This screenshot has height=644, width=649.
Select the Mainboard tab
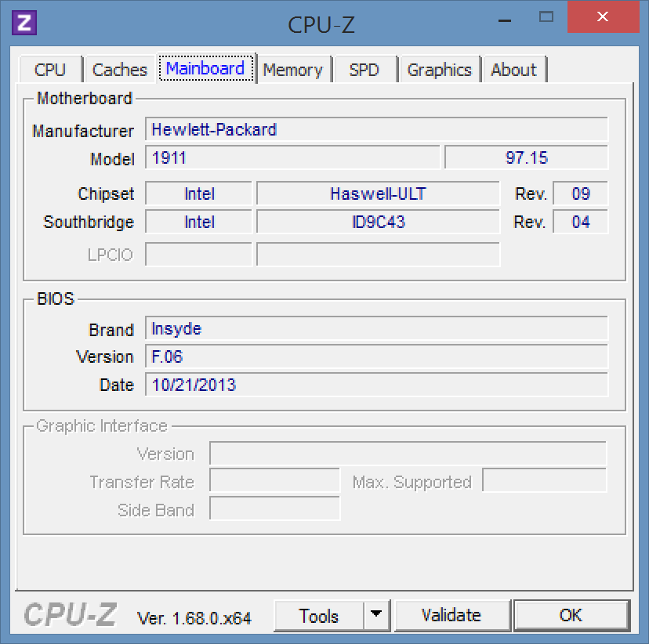(x=205, y=68)
